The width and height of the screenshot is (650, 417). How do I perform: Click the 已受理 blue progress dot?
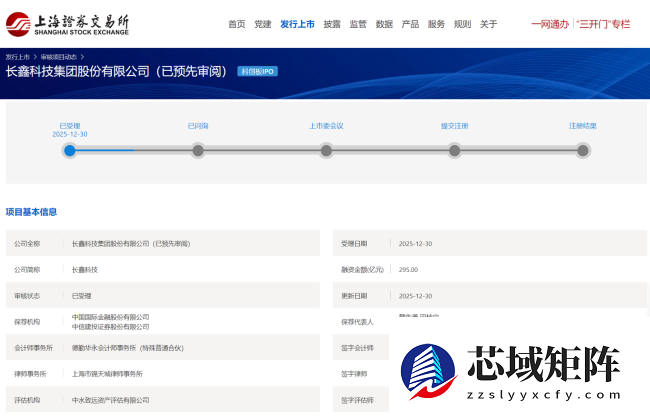tap(70, 150)
